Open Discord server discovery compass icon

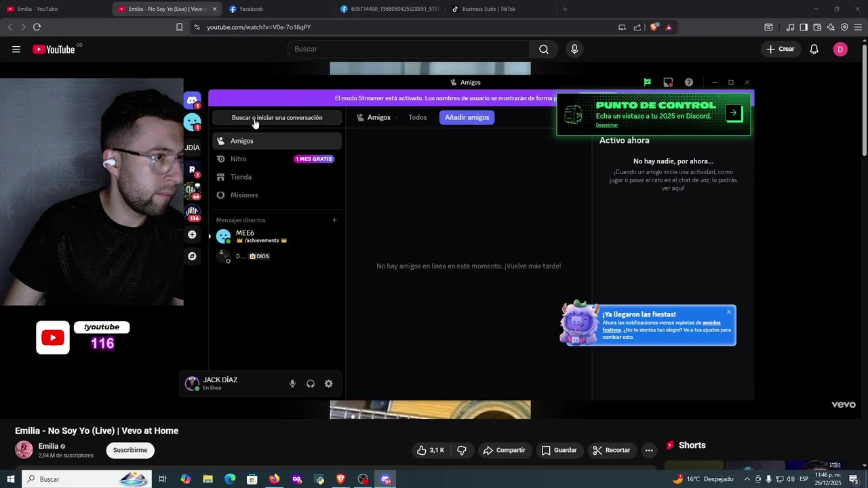(x=193, y=256)
